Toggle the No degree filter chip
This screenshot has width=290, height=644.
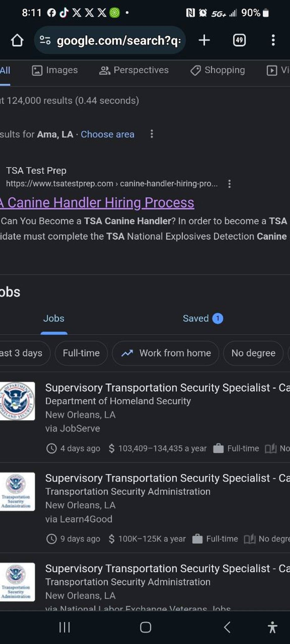point(253,353)
